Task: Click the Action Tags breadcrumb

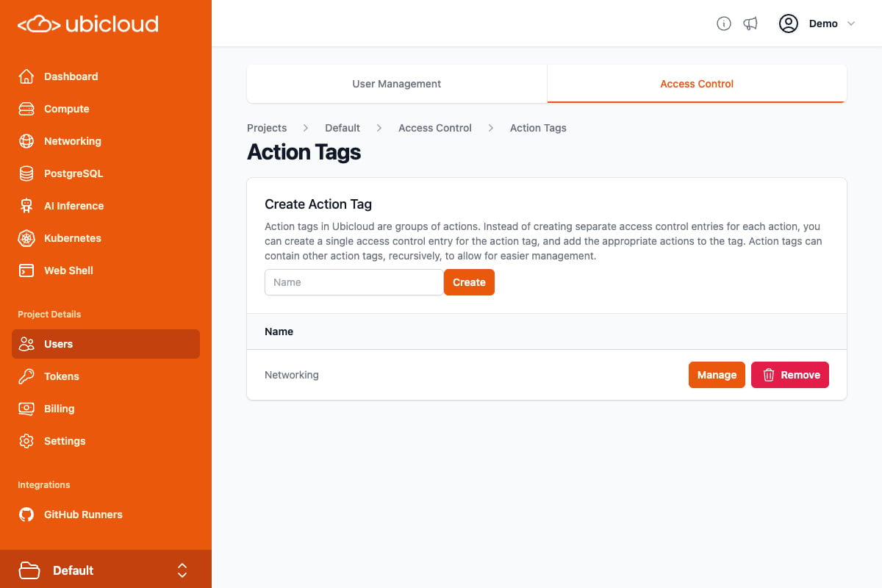Action: coord(538,128)
